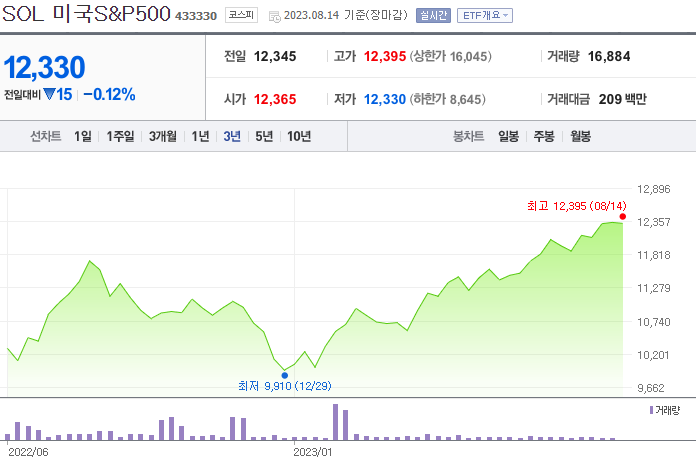The height and width of the screenshot is (471, 696).
Task: Click the 시가 value 12,365
Action: click(275, 99)
